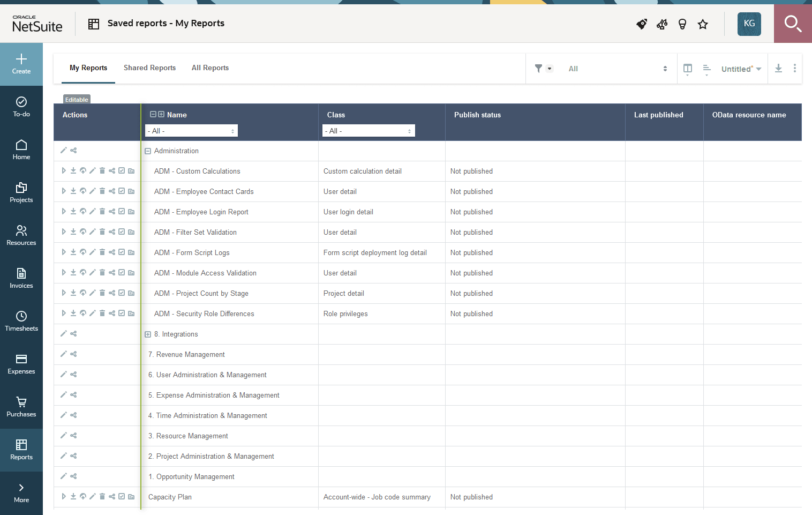The height and width of the screenshot is (515, 812).
Task: Sort by the Publish status column header
Action: [477, 115]
